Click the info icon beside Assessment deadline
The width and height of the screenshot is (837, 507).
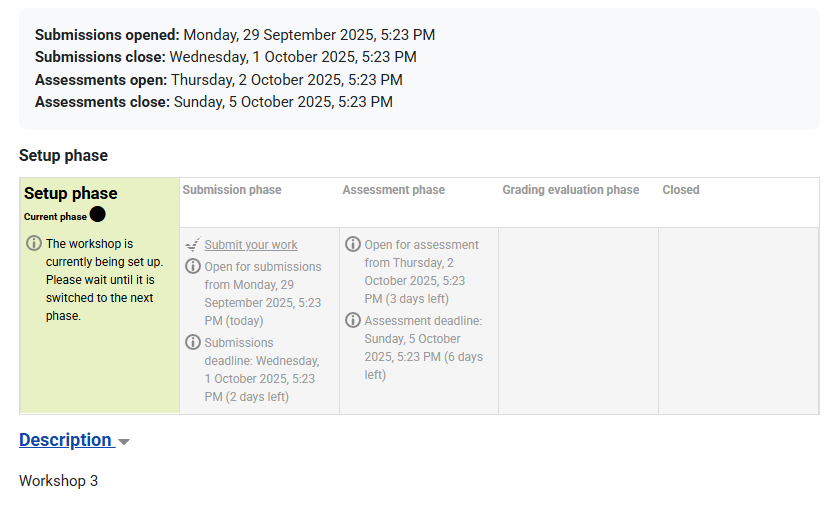[353, 320]
